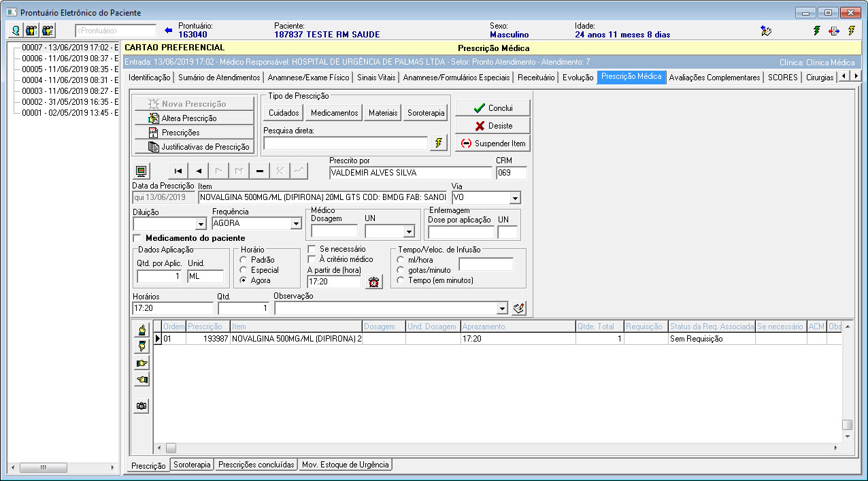Switch to Evolução tab

(578, 78)
